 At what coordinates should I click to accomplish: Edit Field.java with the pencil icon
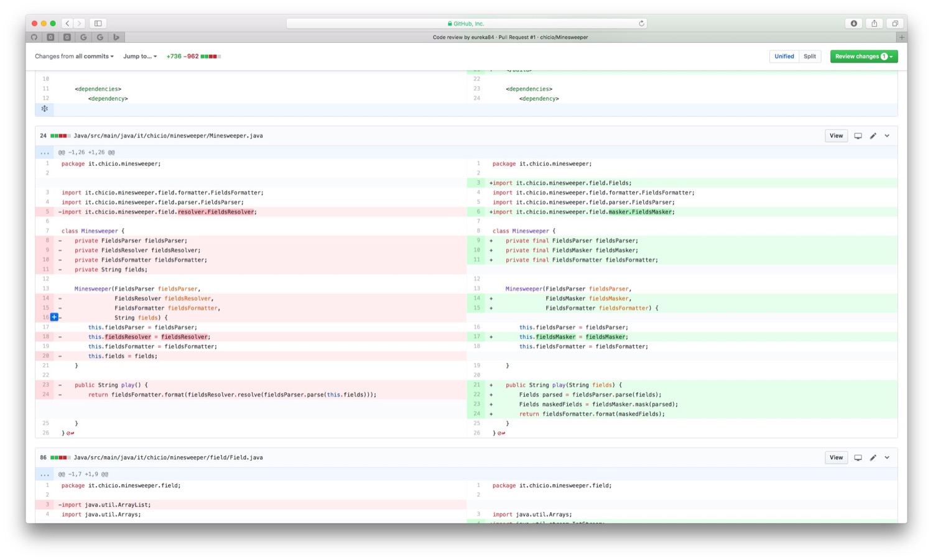click(873, 457)
